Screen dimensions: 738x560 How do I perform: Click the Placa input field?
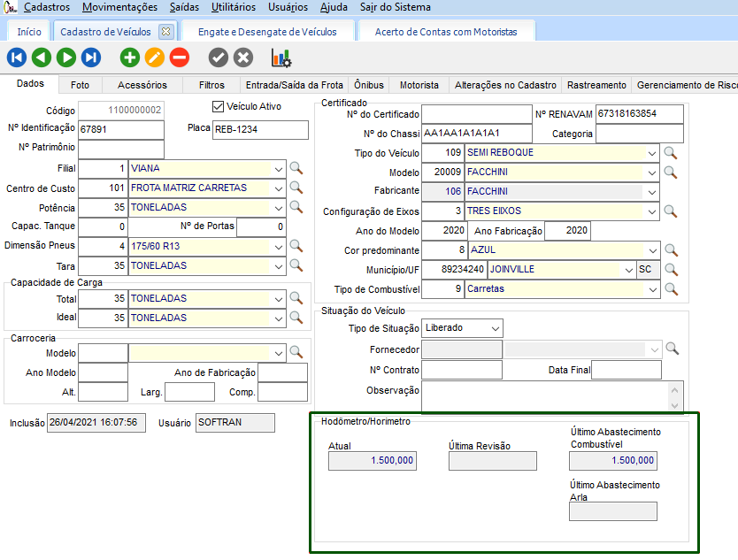click(260, 130)
